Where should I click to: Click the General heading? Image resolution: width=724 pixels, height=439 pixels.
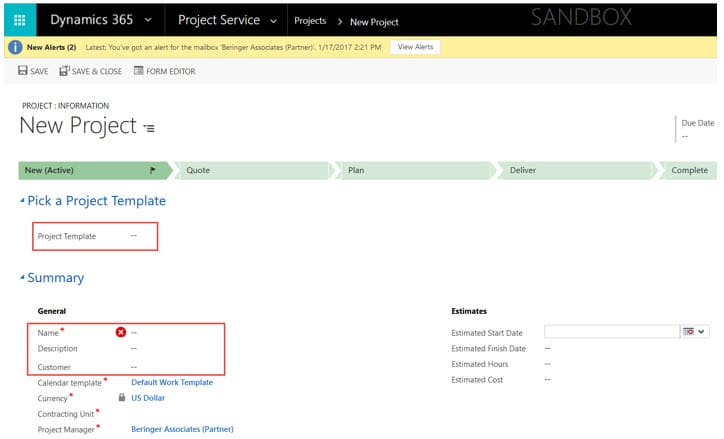pos(52,311)
